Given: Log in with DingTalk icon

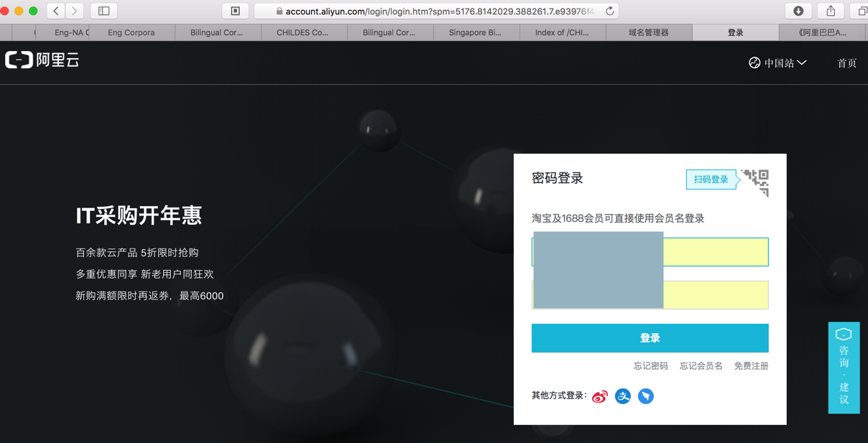Looking at the screenshot, I should (x=646, y=396).
